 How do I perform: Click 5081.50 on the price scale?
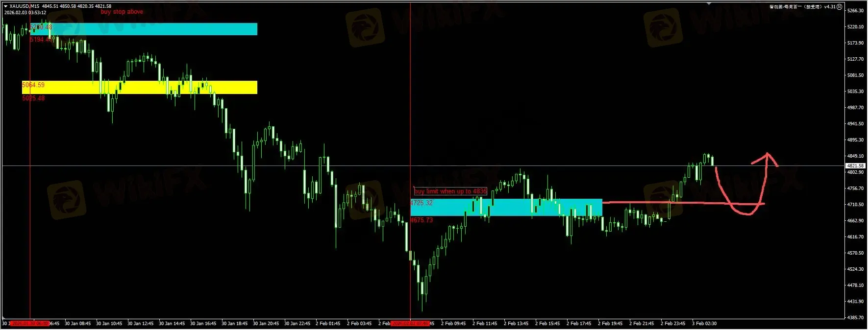[855, 75]
